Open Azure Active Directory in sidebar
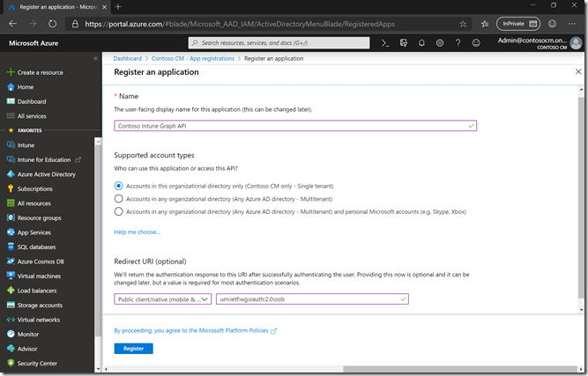This screenshot has width=588, height=376. tap(46, 174)
